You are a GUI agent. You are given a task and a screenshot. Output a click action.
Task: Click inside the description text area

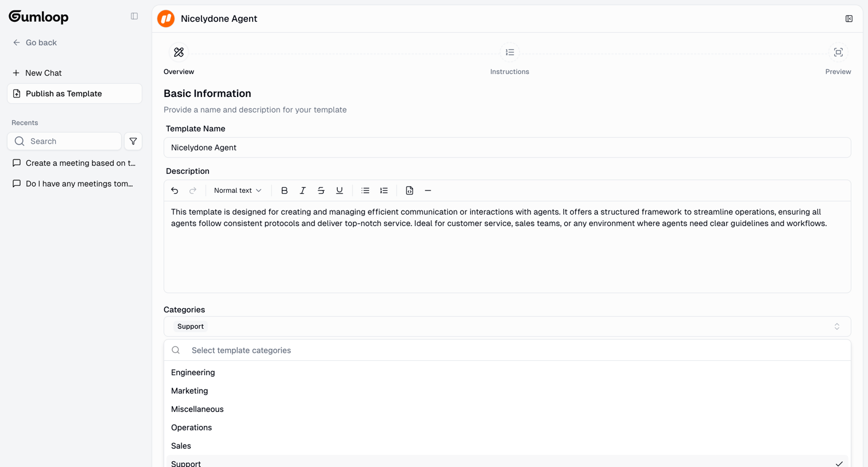tap(507, 247)
